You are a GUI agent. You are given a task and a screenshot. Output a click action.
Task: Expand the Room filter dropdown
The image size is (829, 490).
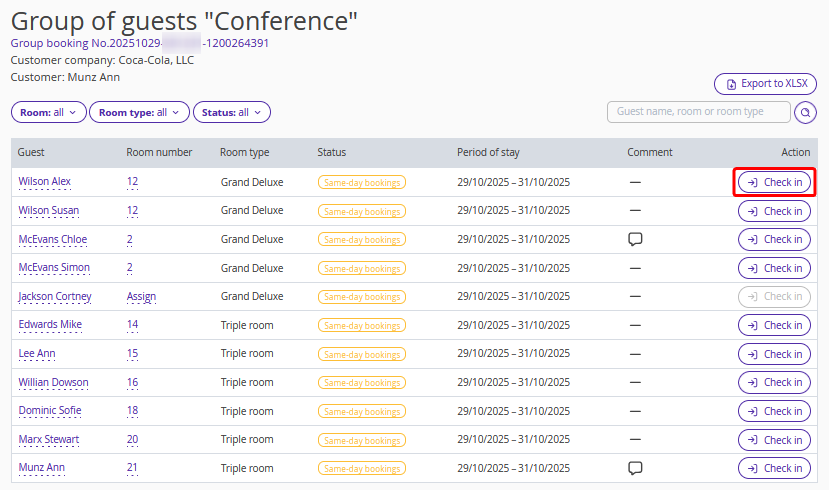[x=48, y=113]
